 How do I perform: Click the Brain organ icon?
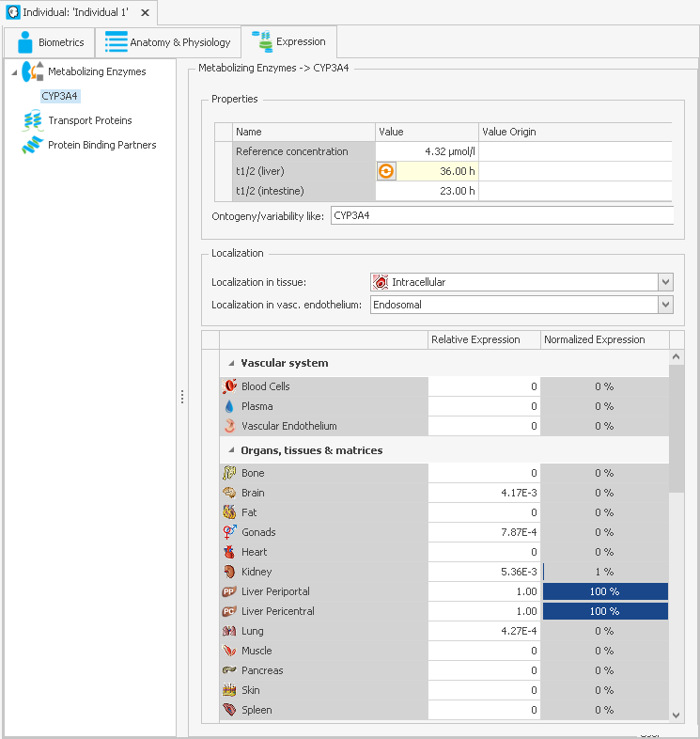pyautogui.click(x=229, y=493)
